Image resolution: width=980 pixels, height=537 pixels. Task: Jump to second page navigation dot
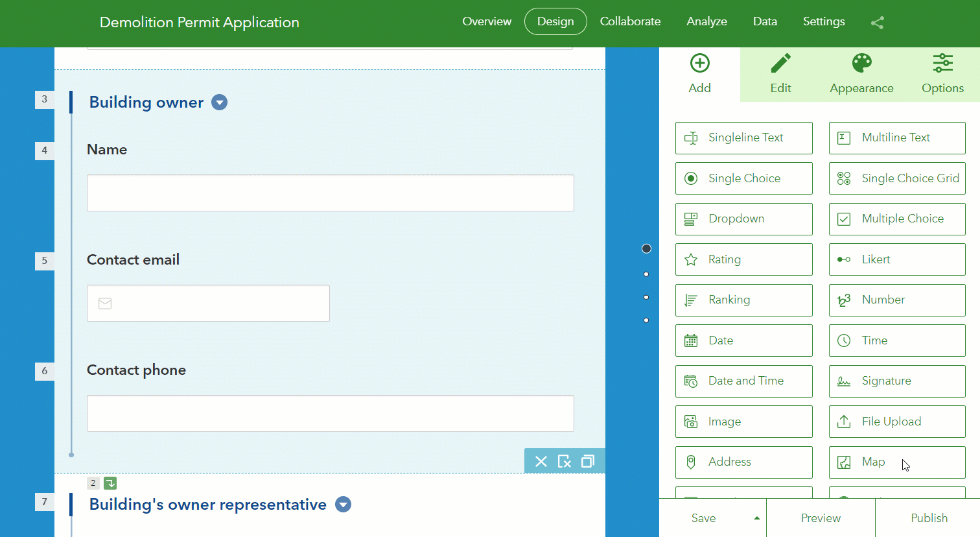click(x=646, y=274)
